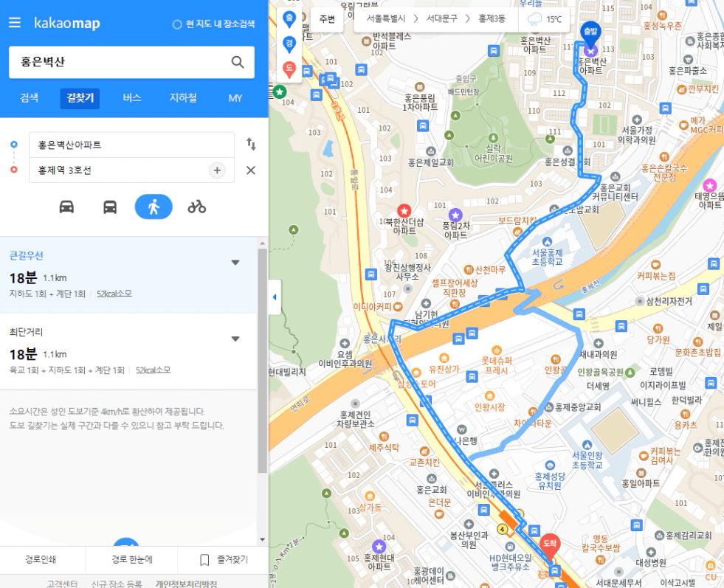
Task: Click 홍제3동 in breadcrumb
Action: (492, 18)
